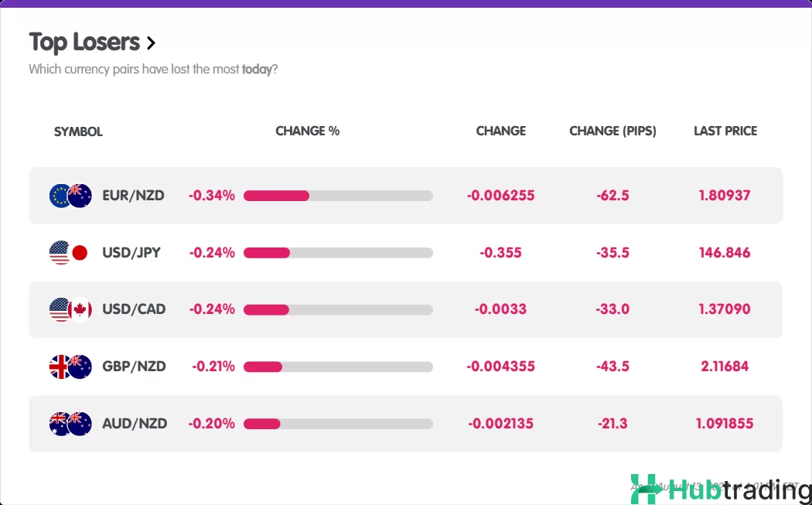Click the LAST PRICE column header
812x505 pixels.
coord(725,131)
